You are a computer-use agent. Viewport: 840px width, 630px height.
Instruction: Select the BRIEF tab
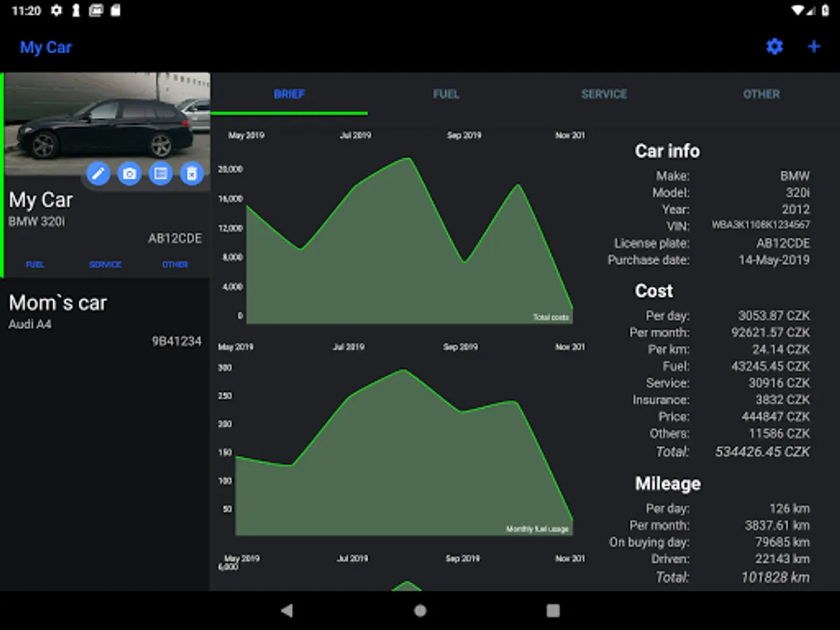tap(289, 94)
